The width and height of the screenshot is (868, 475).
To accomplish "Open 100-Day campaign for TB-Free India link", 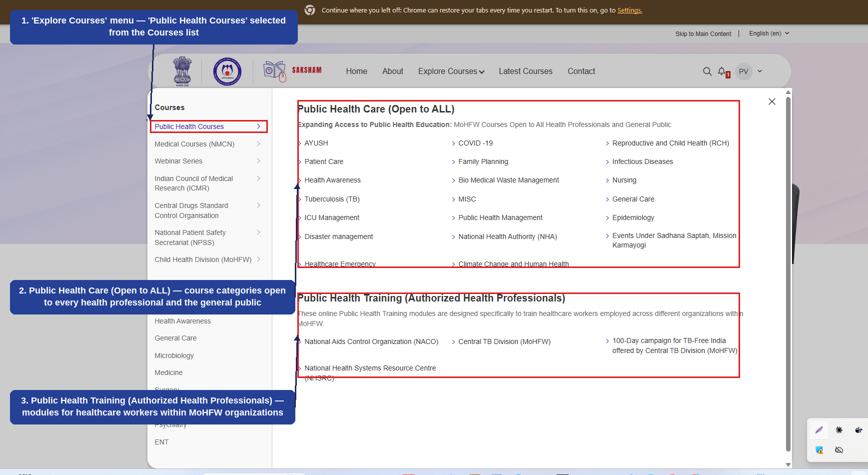I will 675,345.
